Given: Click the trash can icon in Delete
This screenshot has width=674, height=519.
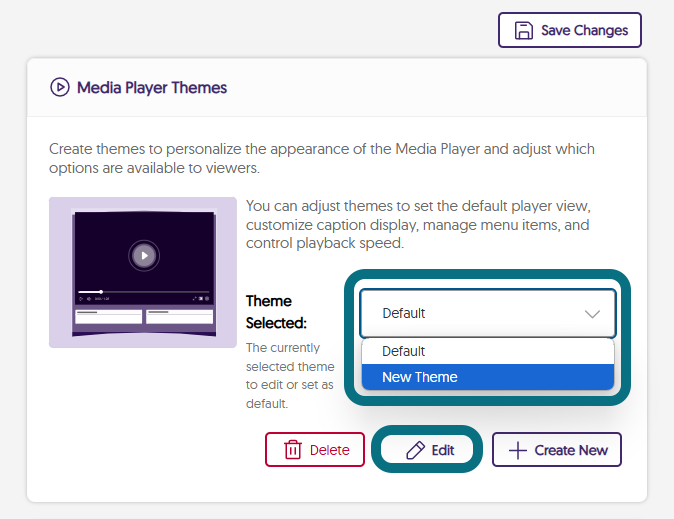Looking at the screenshot, I should [x=293, y=450].
